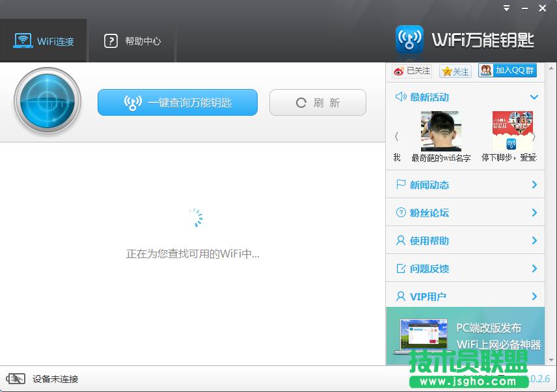Expand the 新闻动态 section
Screen dimensions: 557x392
coord(535,185)
